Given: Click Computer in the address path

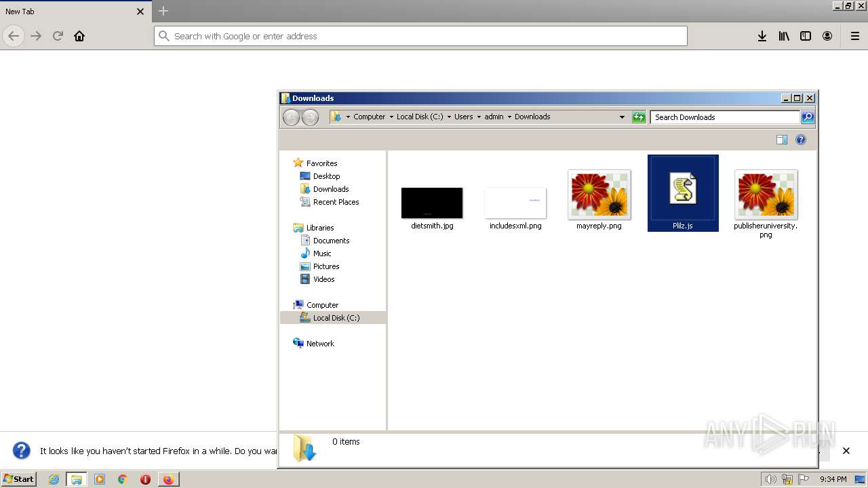Looking at the screenshot, I should click(x=370, y=117).
